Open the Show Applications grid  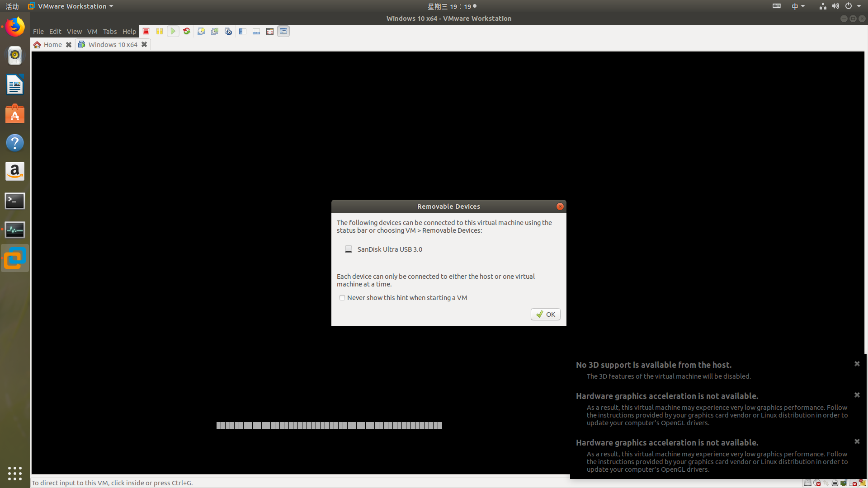click(15, 473)
